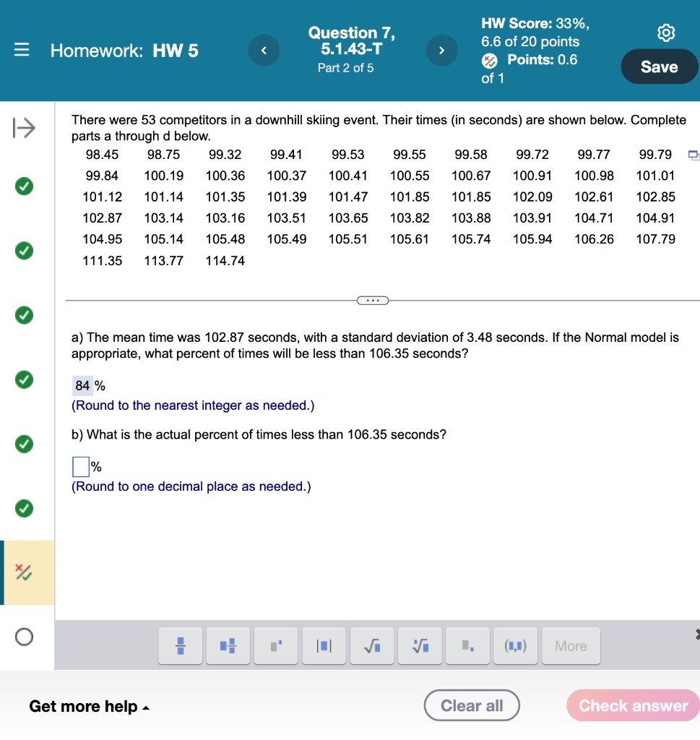Image resolution: width=700 pixels, height=740 pixels.
Task: Insert a subscript template
Action: click(x=467, y=645)
